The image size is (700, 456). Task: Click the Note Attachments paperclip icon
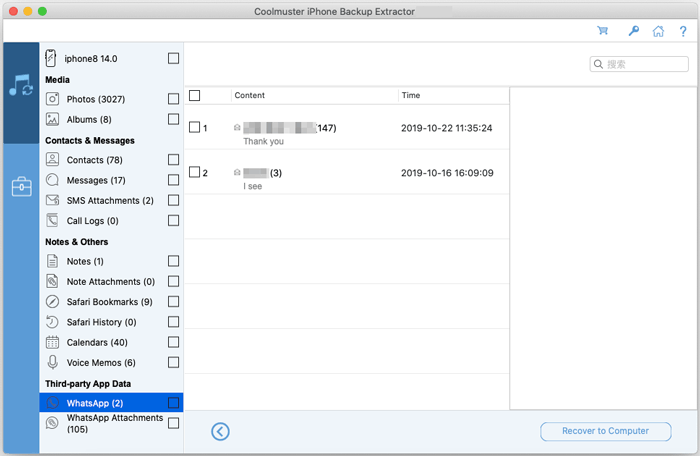pos(52,281)
